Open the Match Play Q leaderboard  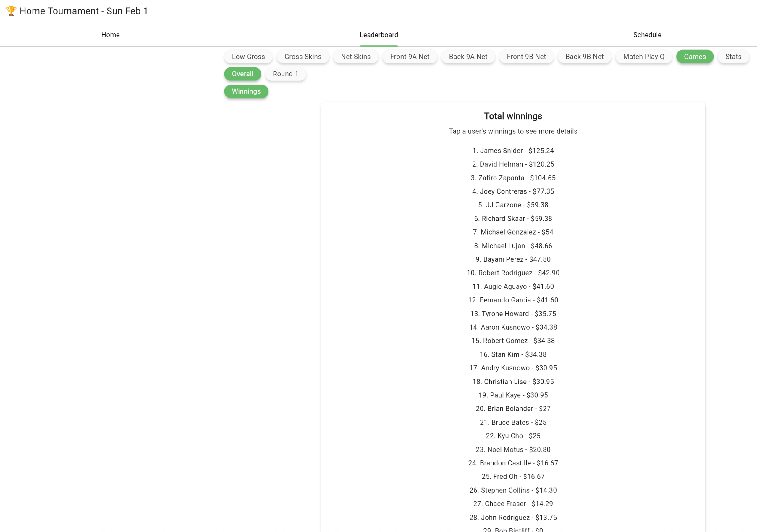pyautogui.click(x=643, y=57)
